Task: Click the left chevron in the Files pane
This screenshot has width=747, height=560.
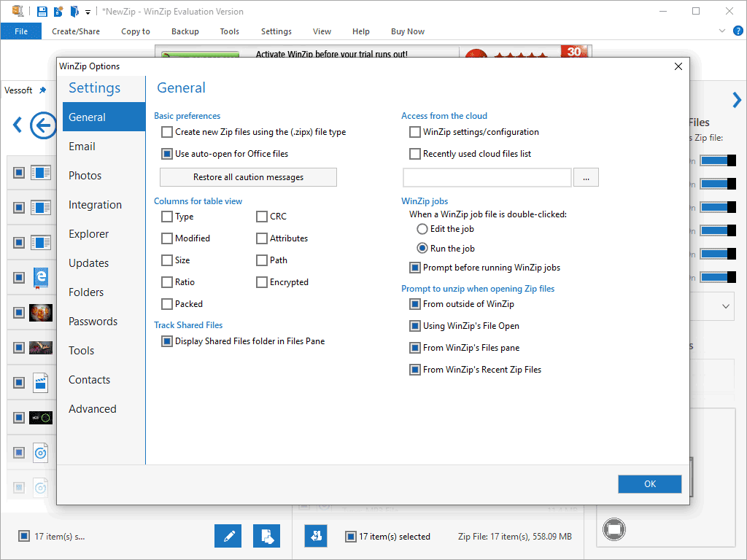Action: pos(18,125)
